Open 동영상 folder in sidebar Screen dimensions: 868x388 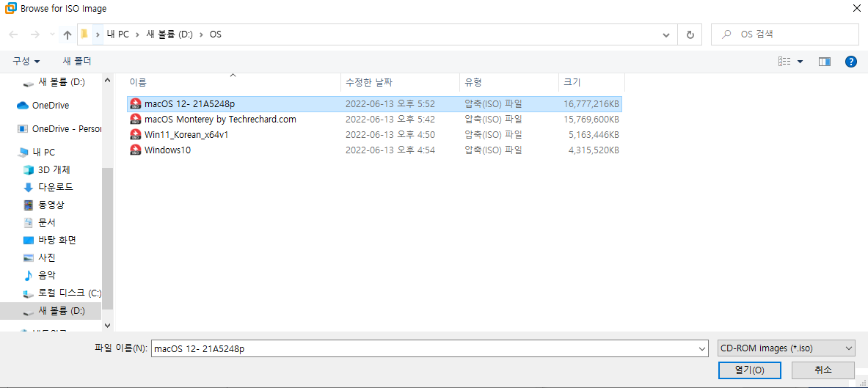(51, 205)
